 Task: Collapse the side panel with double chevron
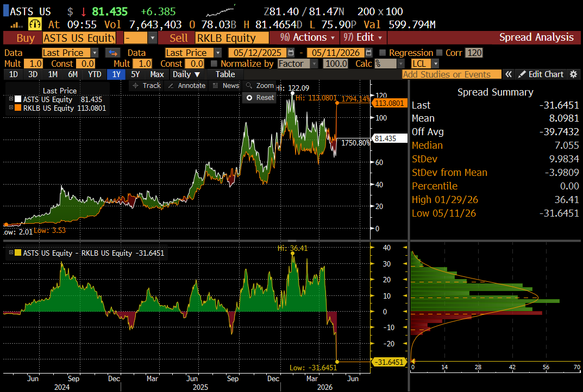[x=508, y=74]
